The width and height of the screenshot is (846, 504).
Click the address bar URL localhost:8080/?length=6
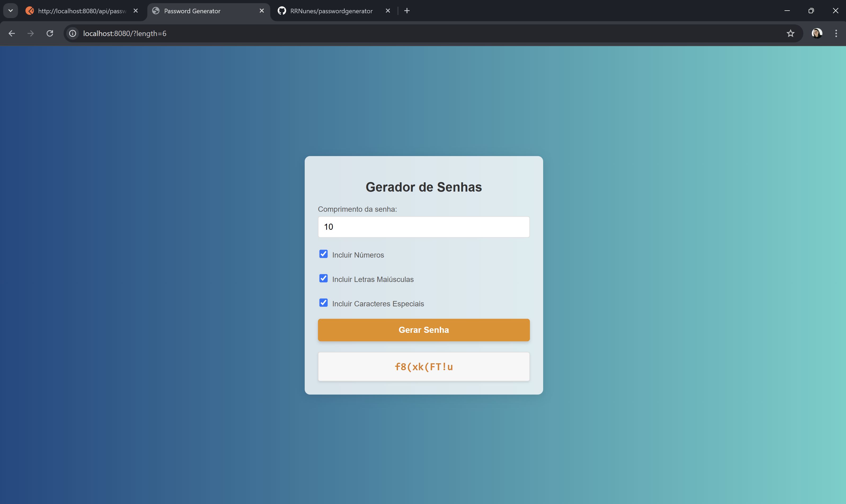pyautogui.click(x=125, y=33)
